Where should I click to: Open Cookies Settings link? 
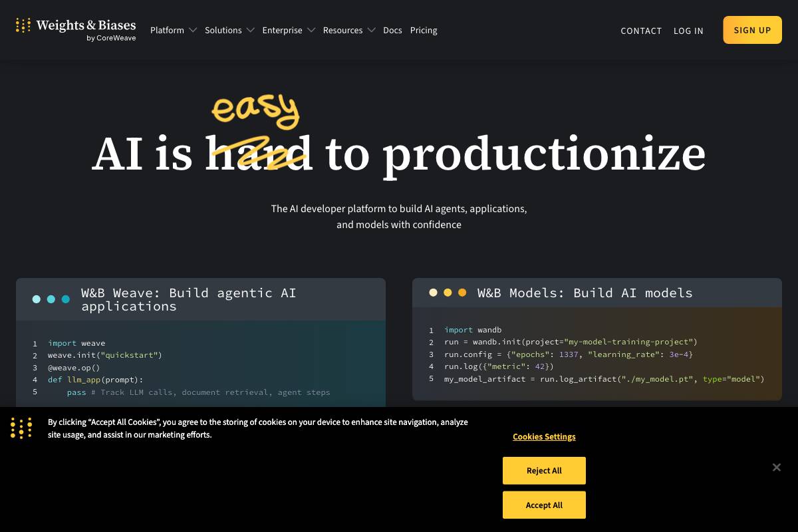click(544, 437)
